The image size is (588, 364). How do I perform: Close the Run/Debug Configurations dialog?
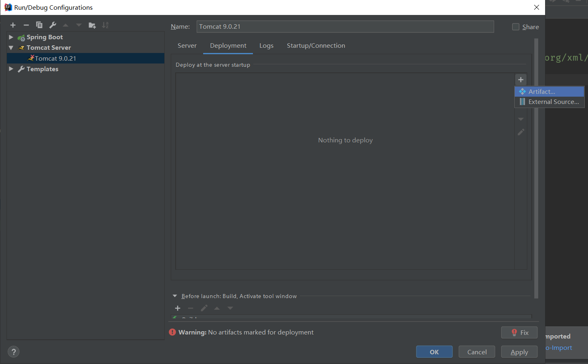tap(537, 7)
